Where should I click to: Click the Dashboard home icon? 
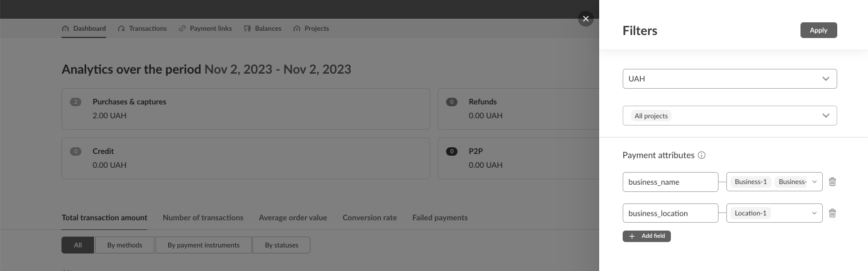66,28
